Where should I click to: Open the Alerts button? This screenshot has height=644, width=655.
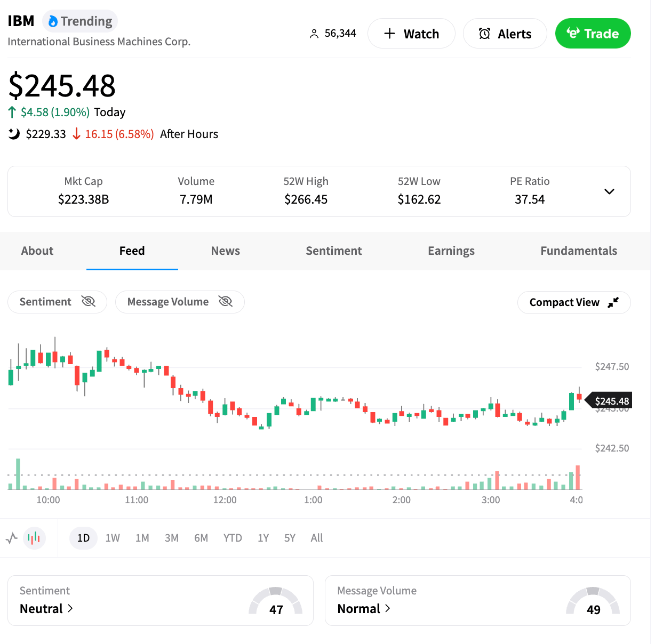click(505, 34)
